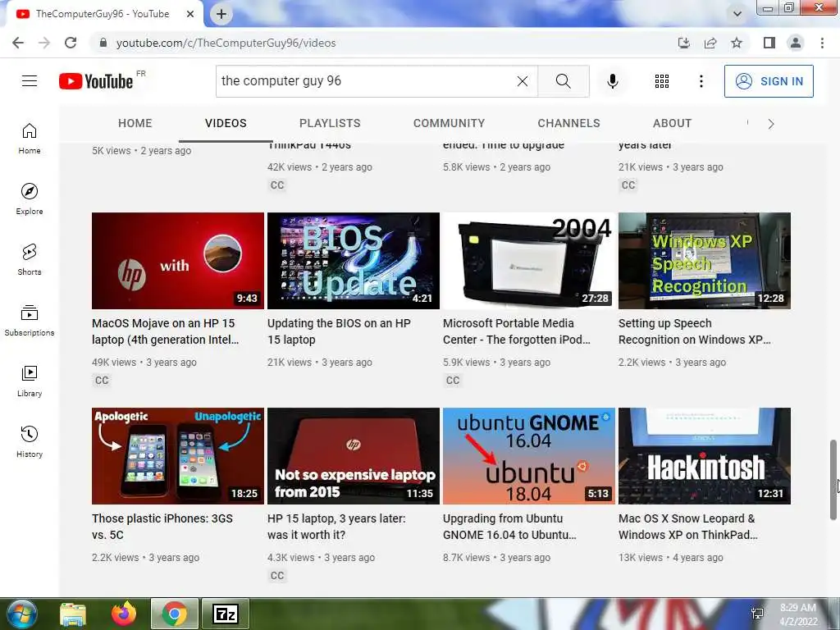840x630 pixels.
Task: Bookmark this page with the star icon
Action: tap(737, 43)
